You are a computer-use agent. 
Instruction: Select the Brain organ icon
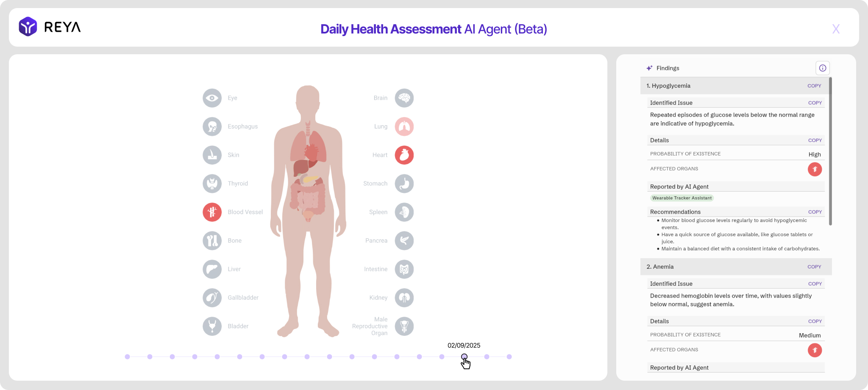[x=404, y=98]
